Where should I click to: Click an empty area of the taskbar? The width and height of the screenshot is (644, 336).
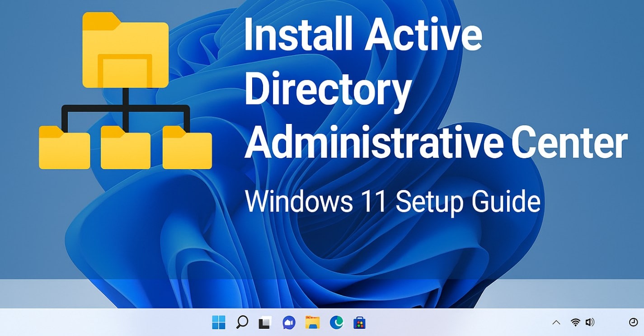point(452,323)
